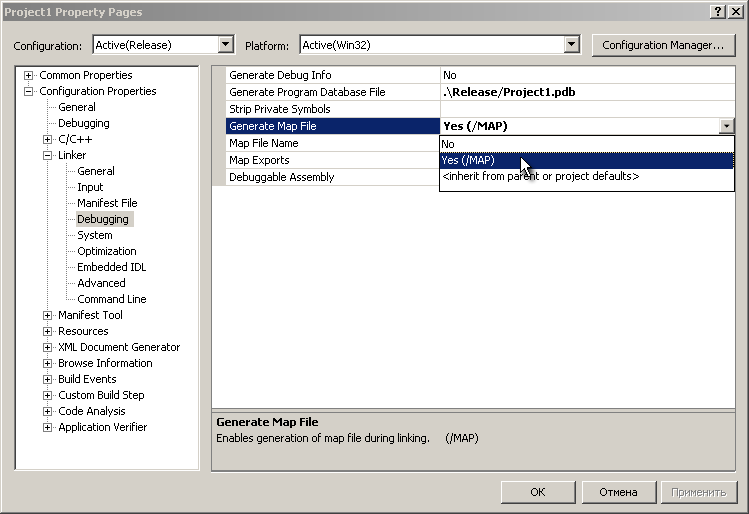Choose inherit from parent option

(x=540, y=176)
